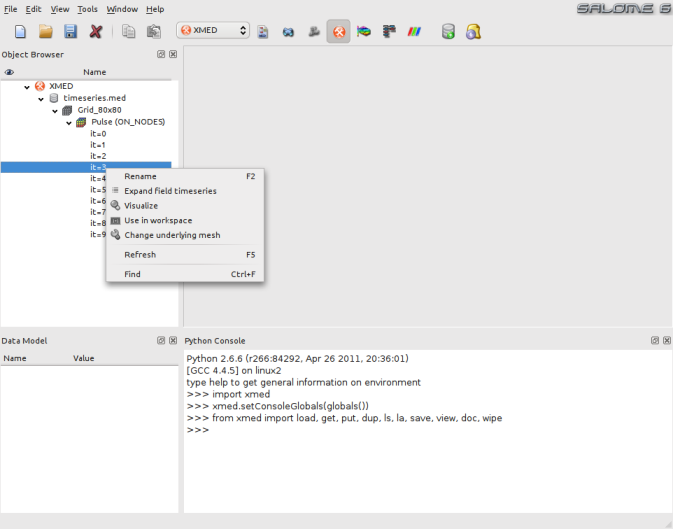Screen dimensions: 673x529
Task: Float the Python Console panel
Action: click(x=655, y=341)
